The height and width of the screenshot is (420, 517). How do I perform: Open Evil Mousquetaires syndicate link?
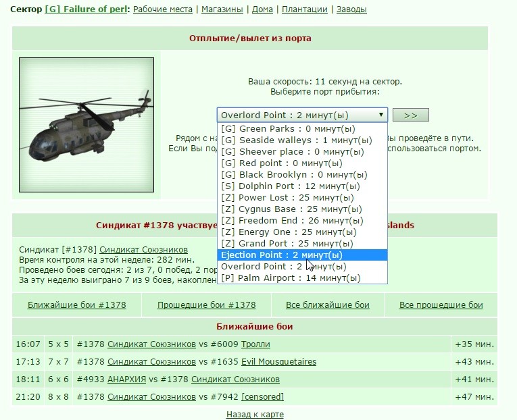tap(278, 362)
